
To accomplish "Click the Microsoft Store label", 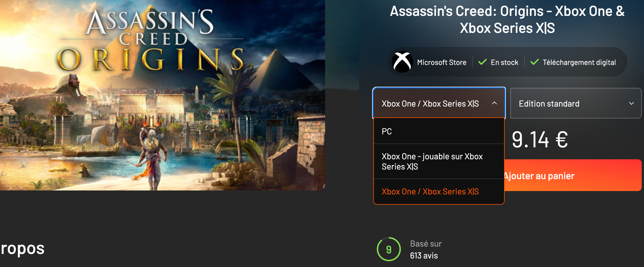I will pyautogui.click(x=442, y=62).
